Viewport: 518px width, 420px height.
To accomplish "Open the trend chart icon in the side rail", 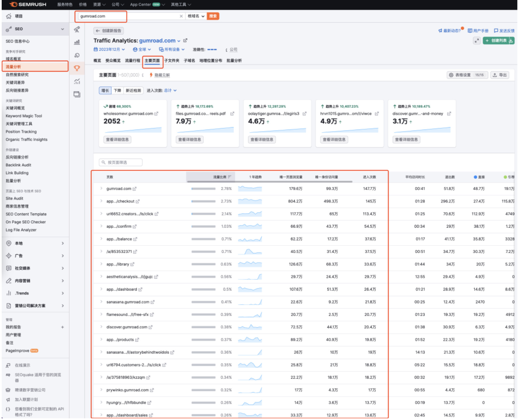I will click(77, 81).
